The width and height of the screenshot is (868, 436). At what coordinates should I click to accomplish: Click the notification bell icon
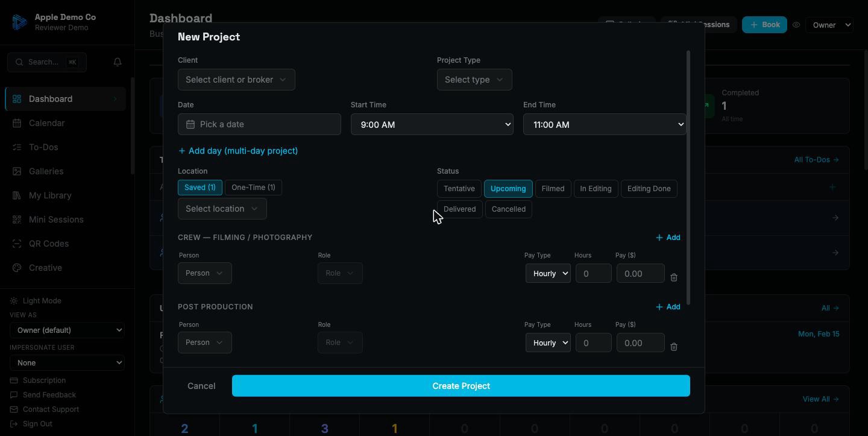[118, 62]
